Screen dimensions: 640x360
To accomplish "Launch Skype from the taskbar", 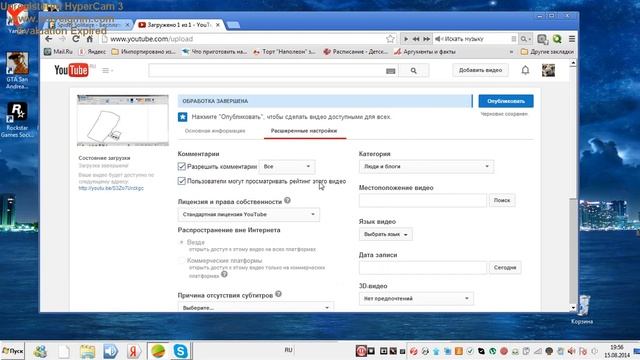I will click(x=180, y=351).
